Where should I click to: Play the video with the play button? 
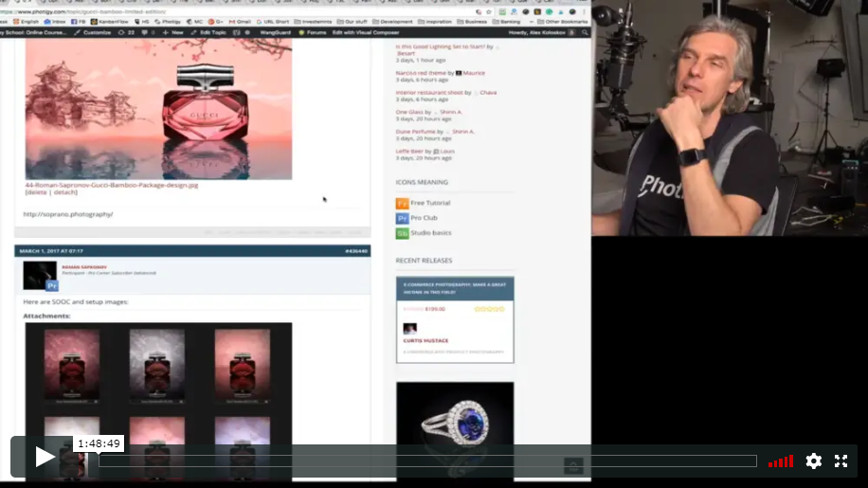(x=45, y=457)
